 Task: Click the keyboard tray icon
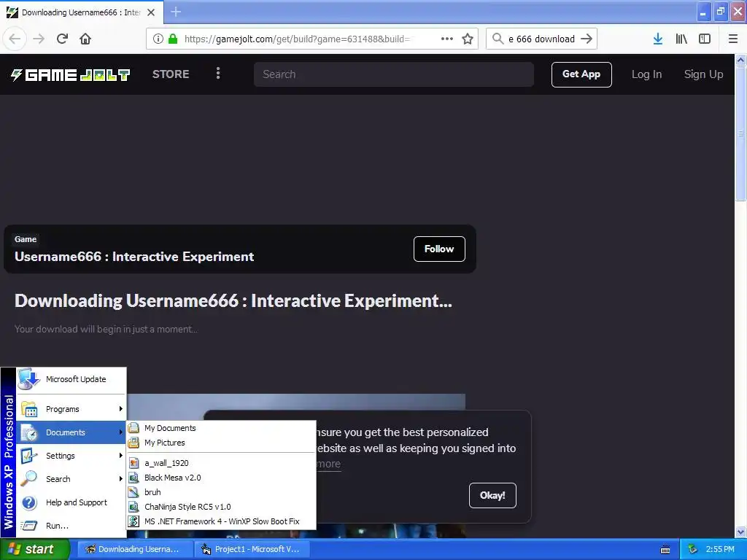point(665,550)
